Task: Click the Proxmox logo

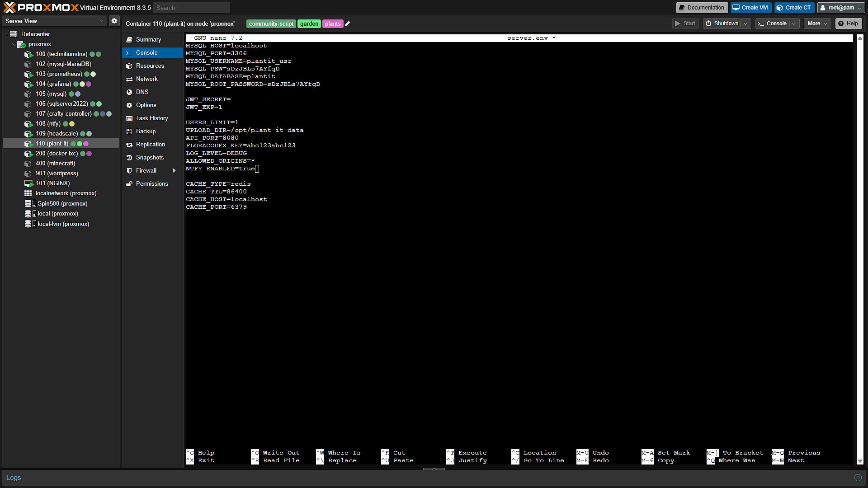Action: point(41,7)
